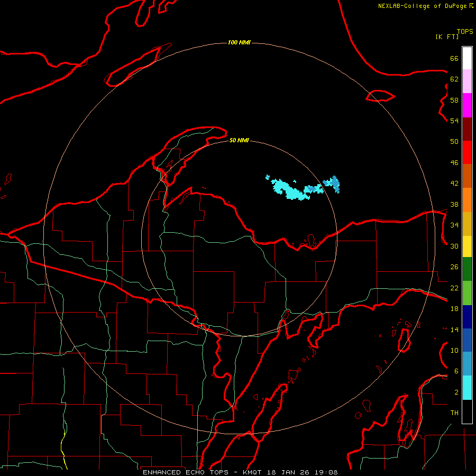This screenshot has width=476, height=476.
Task: Click the light green 22 legend swatch
Action: coord(467,293)
